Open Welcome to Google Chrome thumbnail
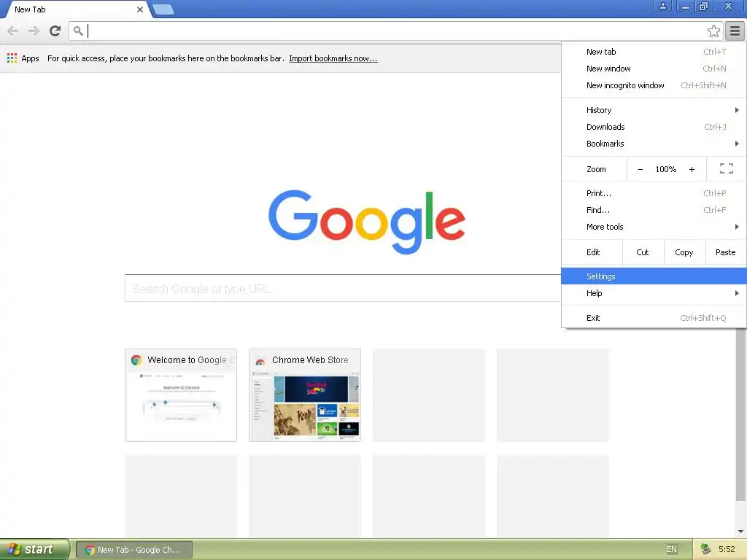Screen dimensions: 747x560 pos(181,395)
